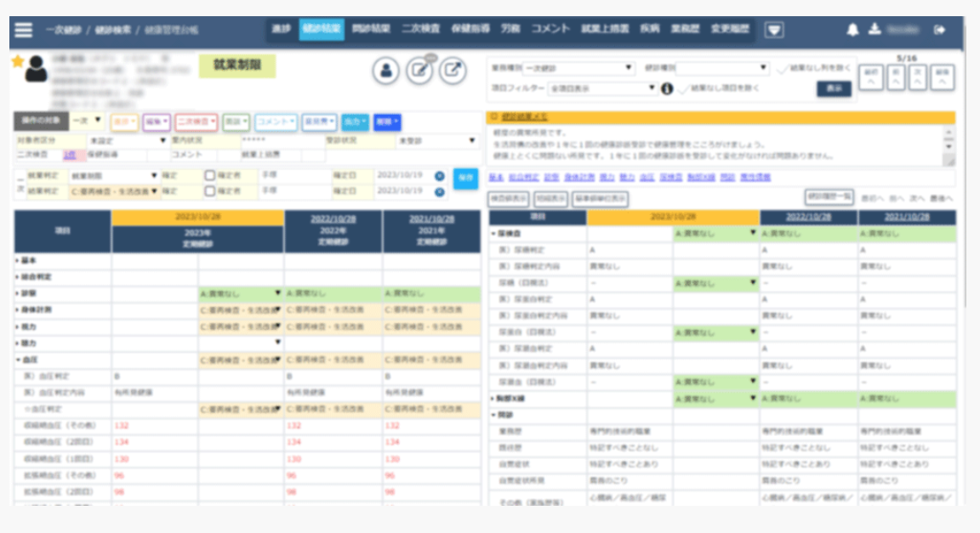Switch to the 二次検査 tab
Screen dimensions: 980x533
click(x=420, y=29)
